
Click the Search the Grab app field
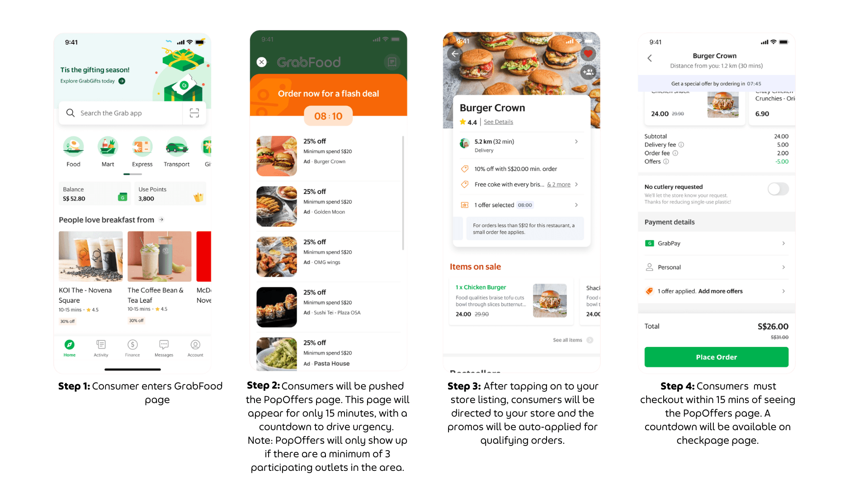coord(122,113)
